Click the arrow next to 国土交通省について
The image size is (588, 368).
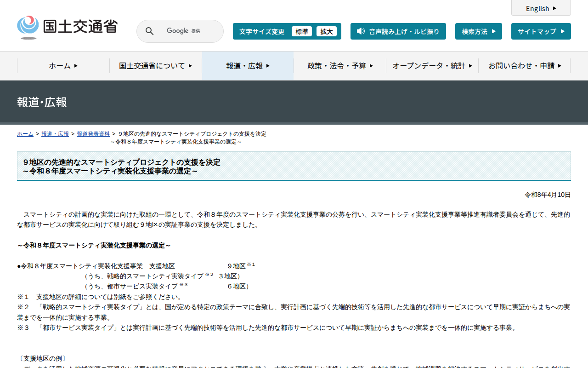(x=190, y=66)
